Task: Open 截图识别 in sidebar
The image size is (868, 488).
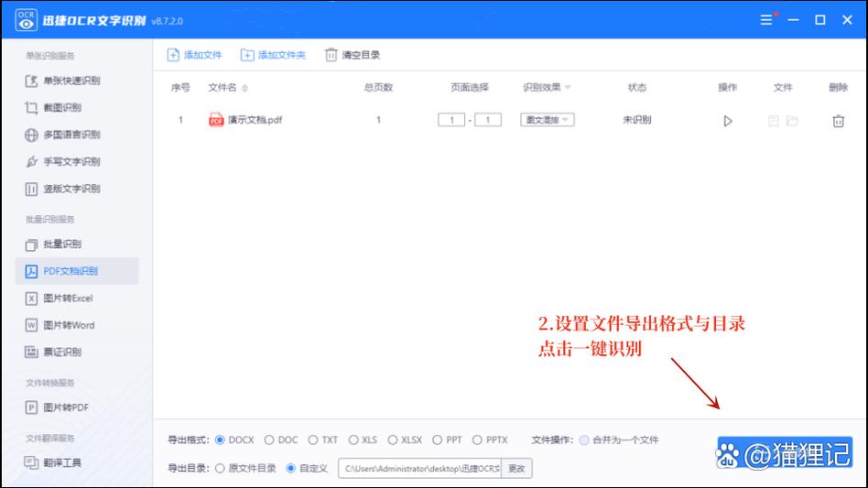Action: click(62, 107)
